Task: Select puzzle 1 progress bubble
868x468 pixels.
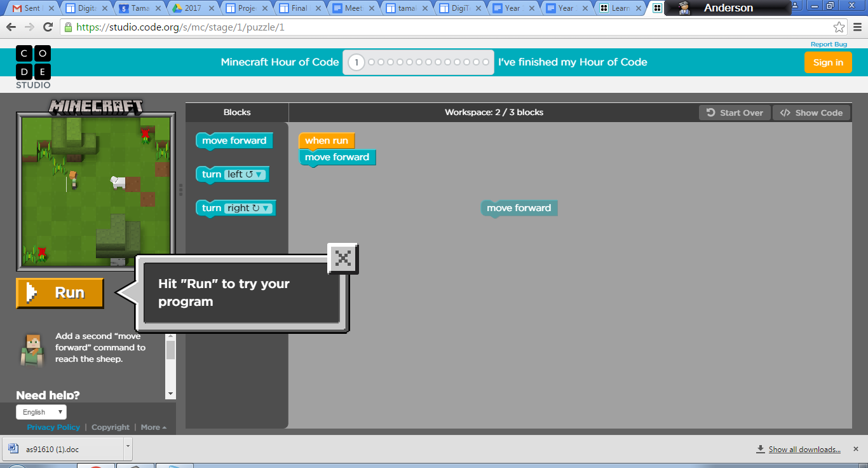Action: (x=356, y=62)
